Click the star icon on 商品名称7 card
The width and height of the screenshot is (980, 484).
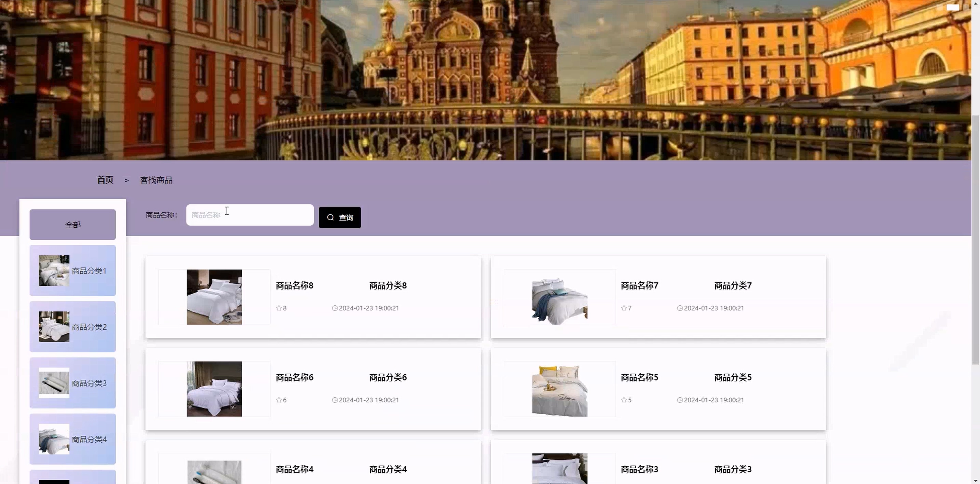[624, 308]
